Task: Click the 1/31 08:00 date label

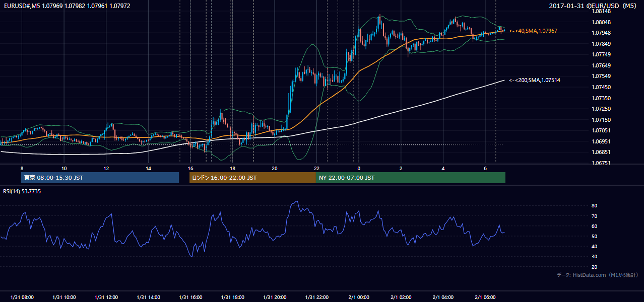Action: coord(22,297)
